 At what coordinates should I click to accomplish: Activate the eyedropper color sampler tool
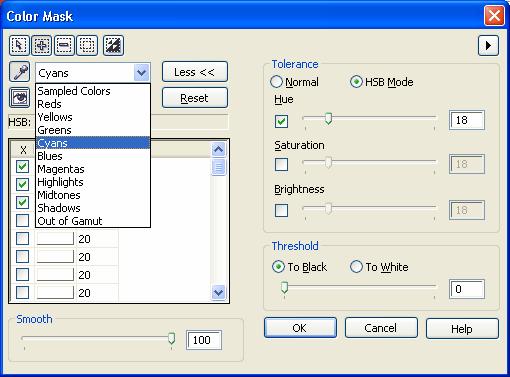(20, 72)
